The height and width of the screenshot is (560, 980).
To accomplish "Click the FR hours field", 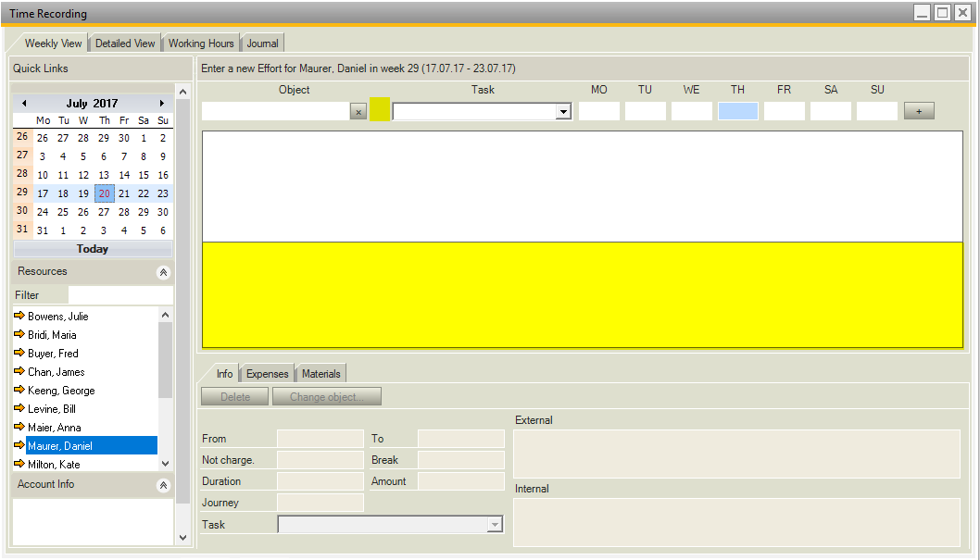I will [x=785, y=111].
